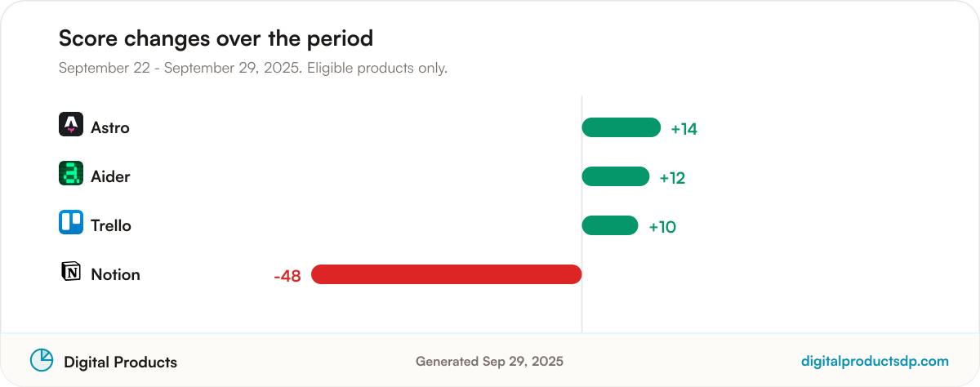Click the Generated Sep 29, 2025 text

[489, 361]
